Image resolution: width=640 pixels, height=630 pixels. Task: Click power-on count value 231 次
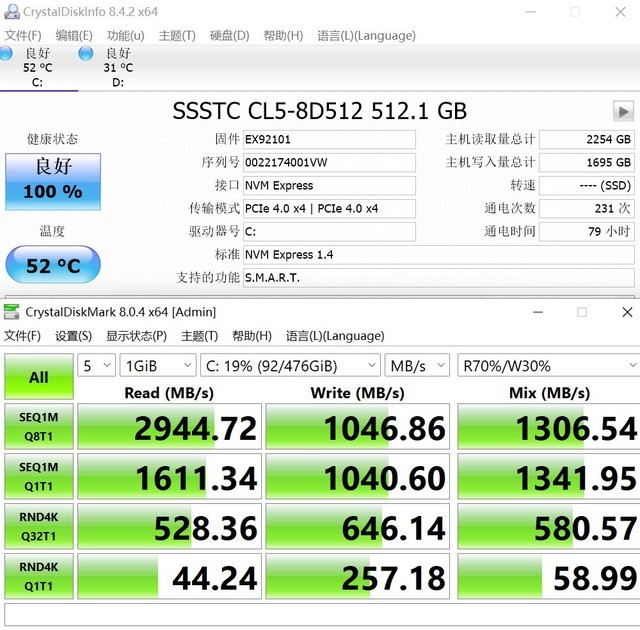click(x=587, y=209)
